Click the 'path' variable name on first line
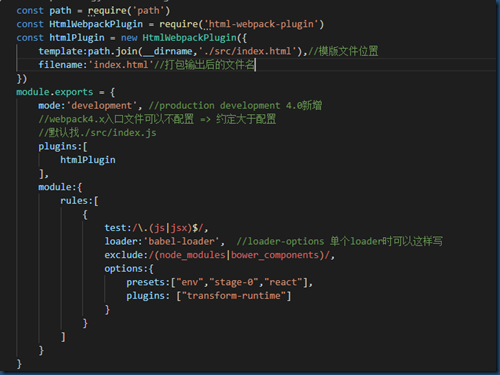The image size is (500, 375). pyautogui.click(x=60, y=11)
